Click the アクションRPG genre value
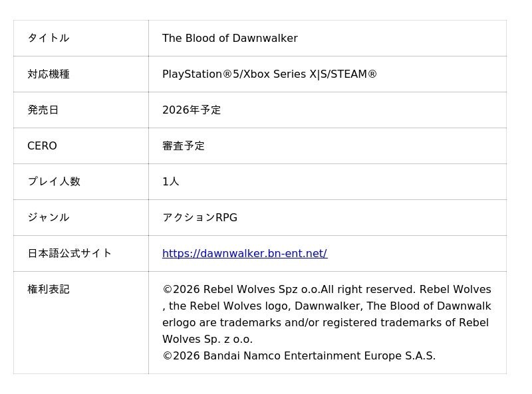Screen dimensions: 532x394 tap(199, 217)
